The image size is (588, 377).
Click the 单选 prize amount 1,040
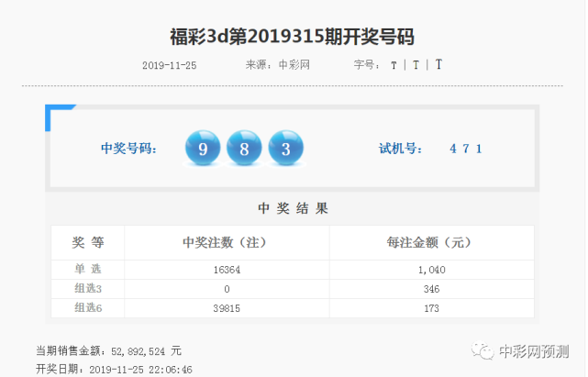[x=431, y=270]
